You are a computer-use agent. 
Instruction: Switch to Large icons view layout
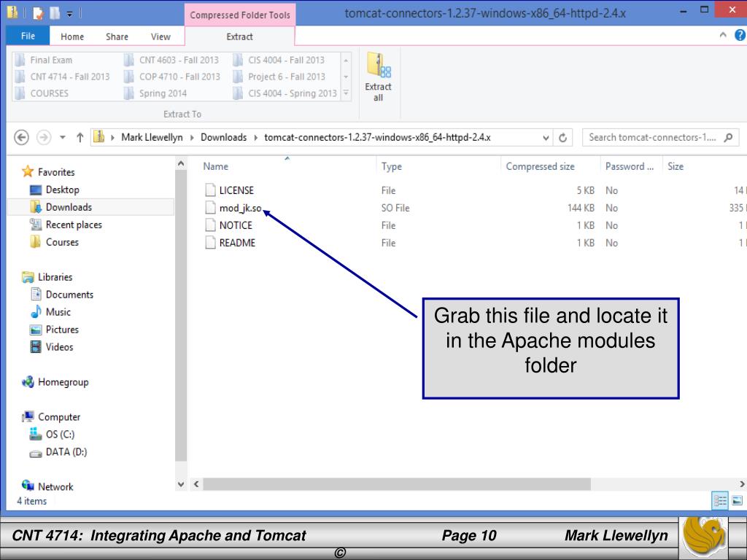coord(737,500)
